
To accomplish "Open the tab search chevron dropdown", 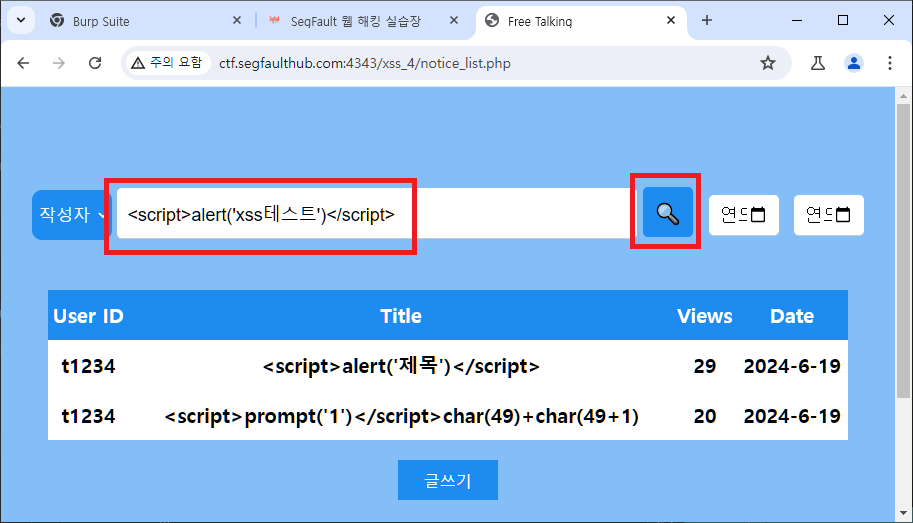I will pos(21,20).
